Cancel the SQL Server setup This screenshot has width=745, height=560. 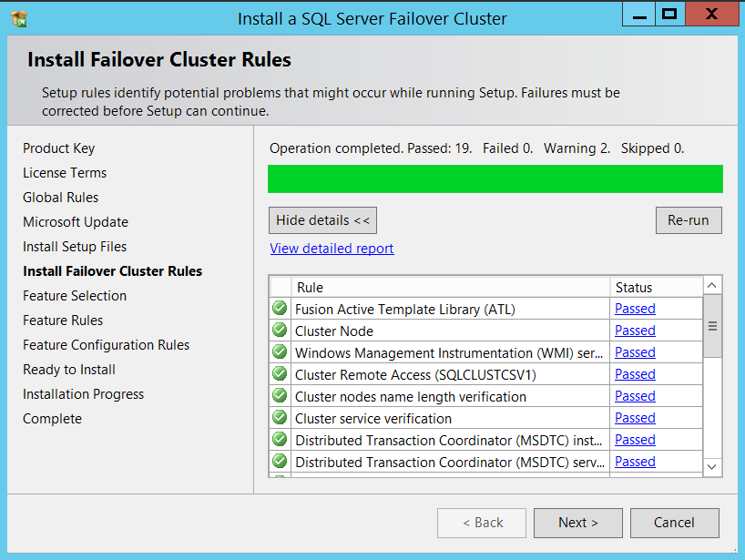point(674,523)
